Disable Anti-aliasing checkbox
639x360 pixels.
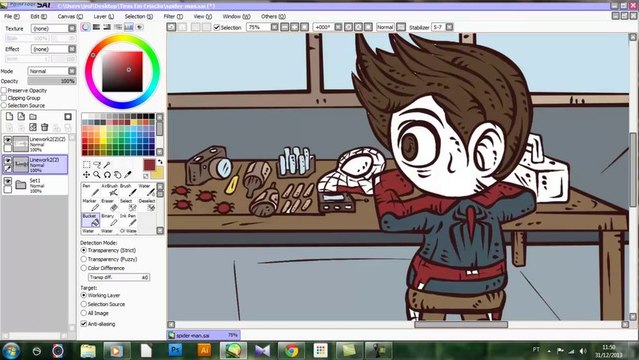pos(84,324)
